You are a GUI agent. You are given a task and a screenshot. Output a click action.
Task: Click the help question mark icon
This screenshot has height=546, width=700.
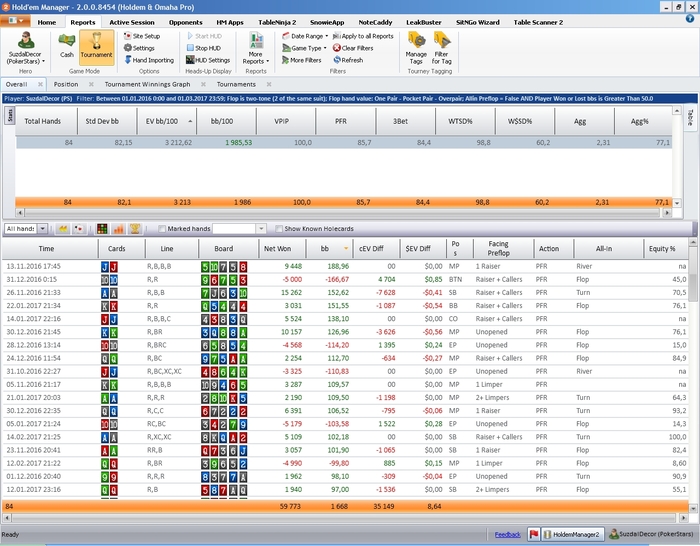(690, 19)
